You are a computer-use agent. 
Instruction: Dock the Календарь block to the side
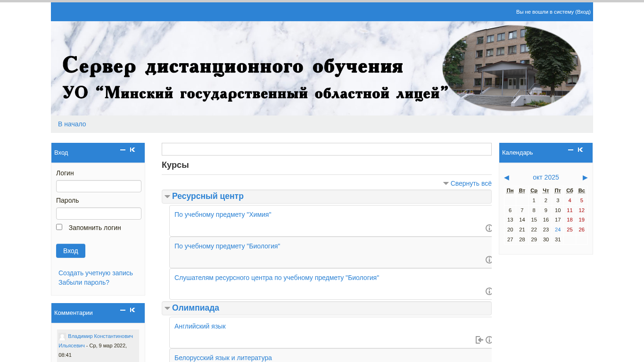tap(580, 150)
